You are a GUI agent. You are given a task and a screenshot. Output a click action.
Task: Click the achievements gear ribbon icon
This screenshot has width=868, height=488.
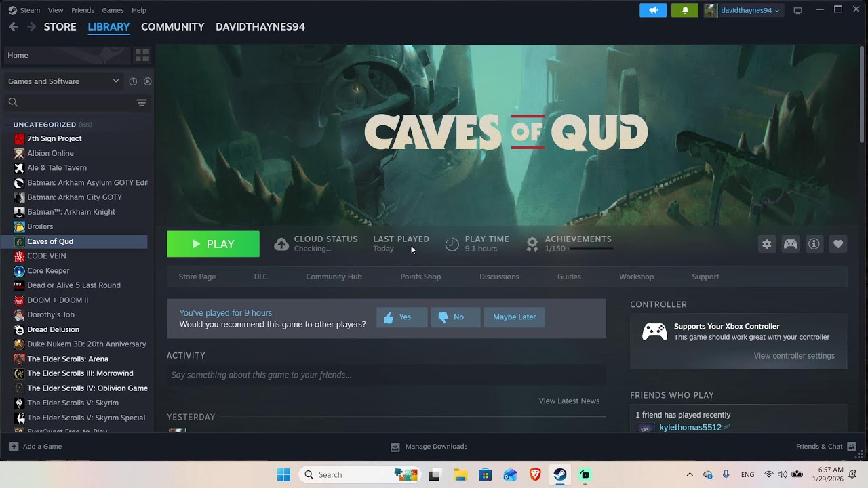[532, 244]
